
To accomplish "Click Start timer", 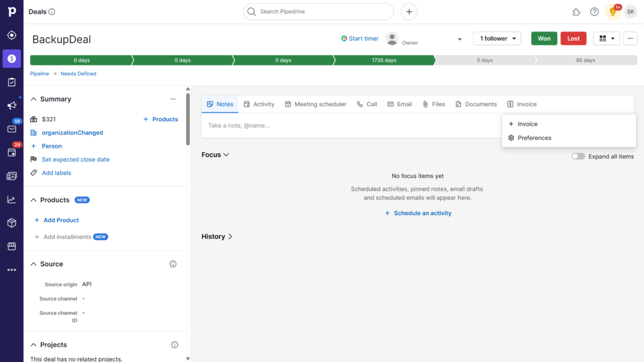I will (x=360, y=38).
